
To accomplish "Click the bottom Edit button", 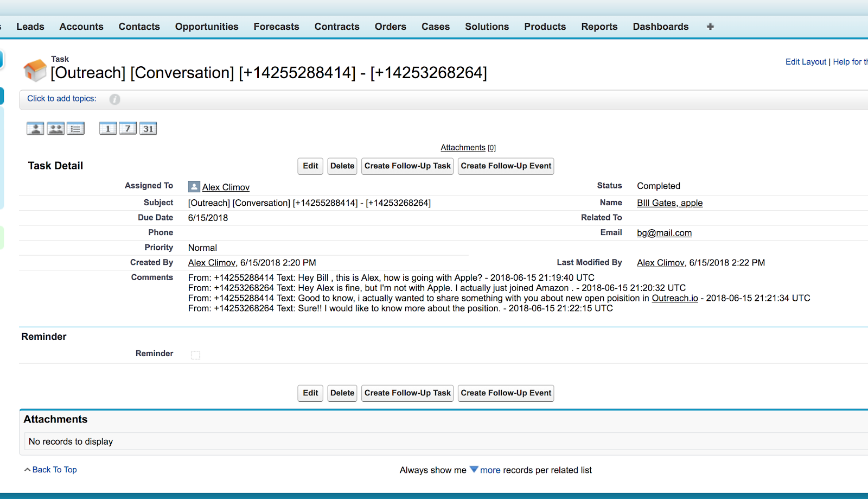I will point(310,393).
